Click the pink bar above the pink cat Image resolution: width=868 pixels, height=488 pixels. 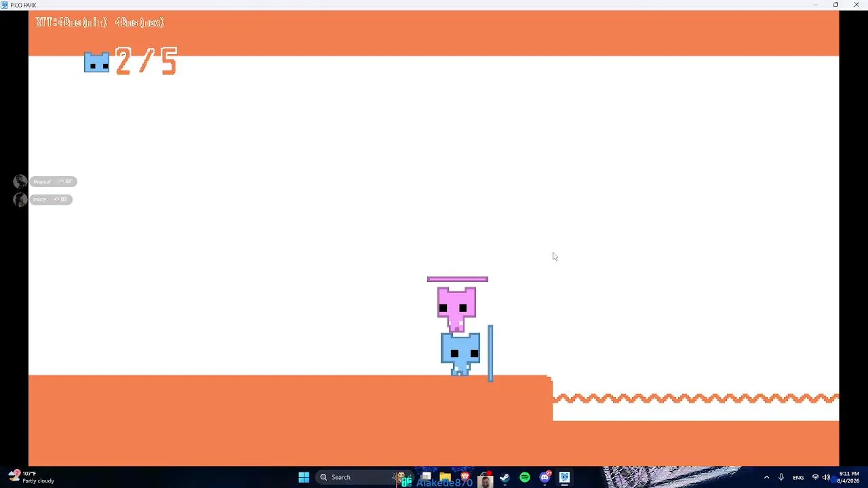pyautogui.click(x=458, y=279)
